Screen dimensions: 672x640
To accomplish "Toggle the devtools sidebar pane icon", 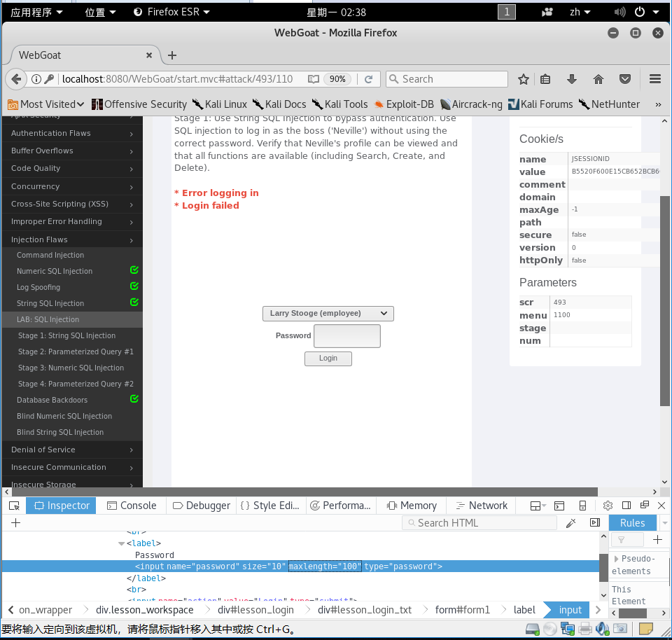I will click(595, 522).
